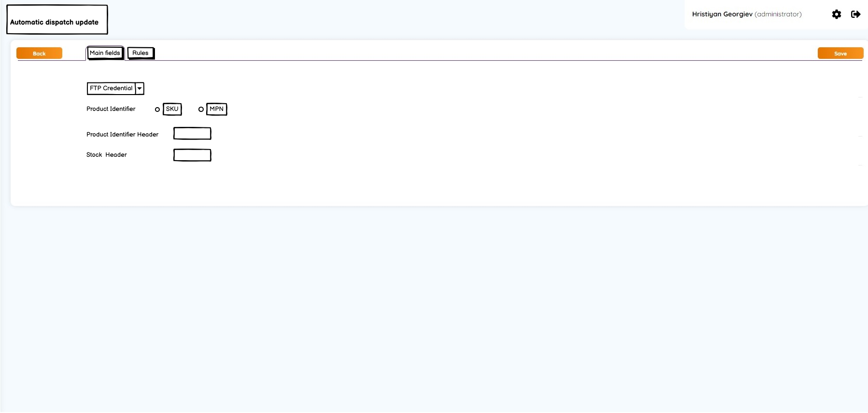Select the SKU radio button
Image resolution: width=868 pixels, height=413 pixels.
pyautogui.click(x=157, y=110)
